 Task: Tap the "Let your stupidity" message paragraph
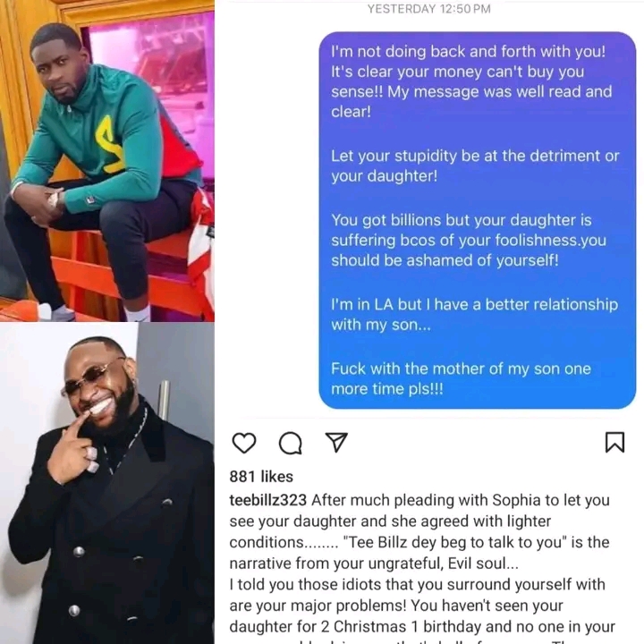pyautogui.click(x=475, y=166)
